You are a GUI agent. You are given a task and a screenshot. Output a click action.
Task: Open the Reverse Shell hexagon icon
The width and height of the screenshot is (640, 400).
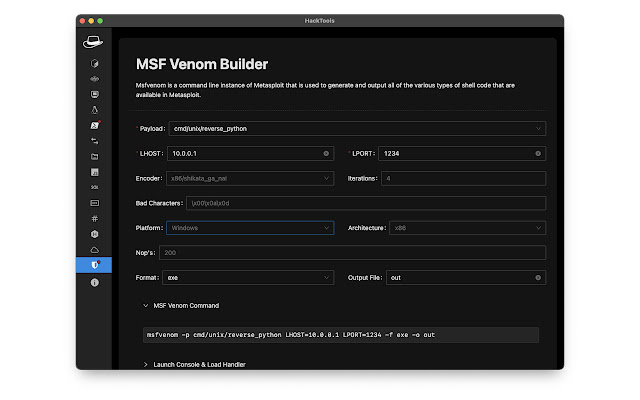[x=94, y=63]
